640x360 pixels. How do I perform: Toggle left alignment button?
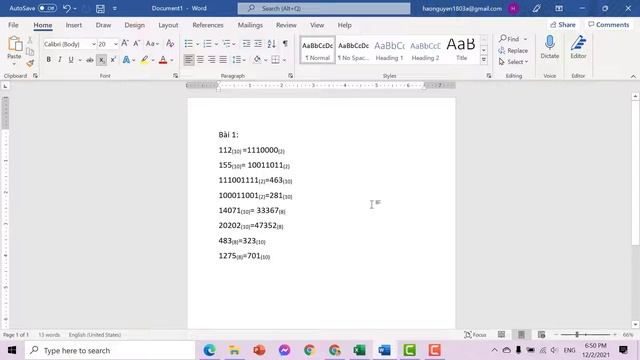[x=189, y=60]
